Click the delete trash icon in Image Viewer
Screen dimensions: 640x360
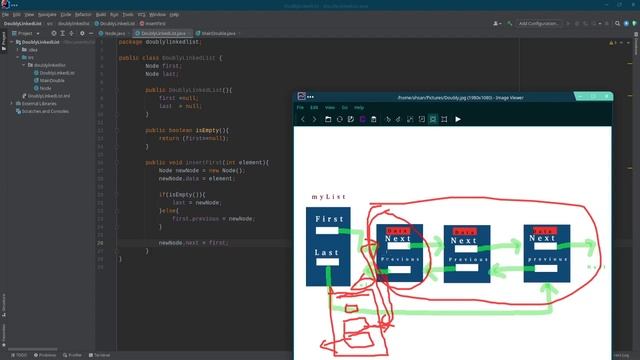(373, 119)
